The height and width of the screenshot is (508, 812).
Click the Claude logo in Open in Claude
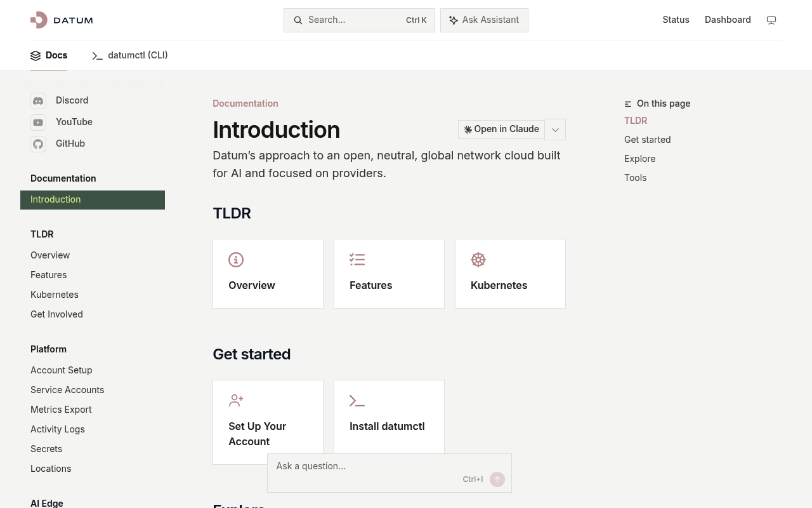coord(468,130)
